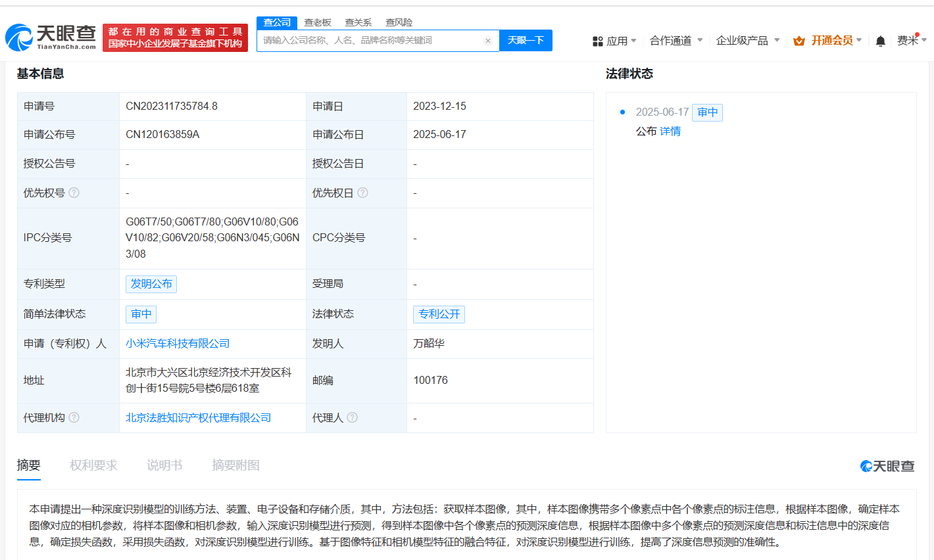Viewport: 934px width, 560px height.
Task: Click the 详情 link under legal status
Action: pyautogui.click(x=670, y=131)
